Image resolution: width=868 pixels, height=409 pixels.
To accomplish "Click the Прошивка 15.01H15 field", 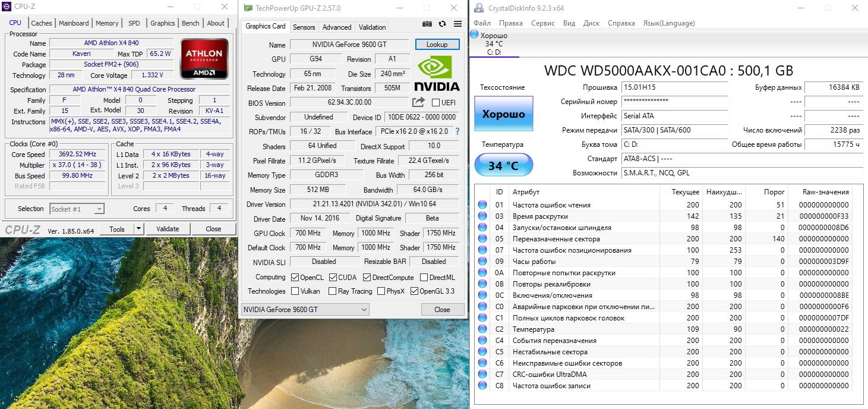I will [x=674, y=87].
